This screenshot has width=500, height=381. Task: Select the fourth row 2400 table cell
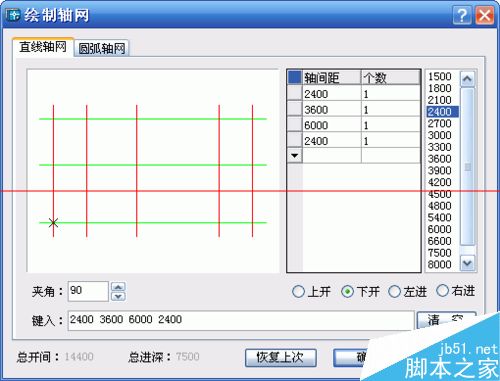click(x=332, y=141)
